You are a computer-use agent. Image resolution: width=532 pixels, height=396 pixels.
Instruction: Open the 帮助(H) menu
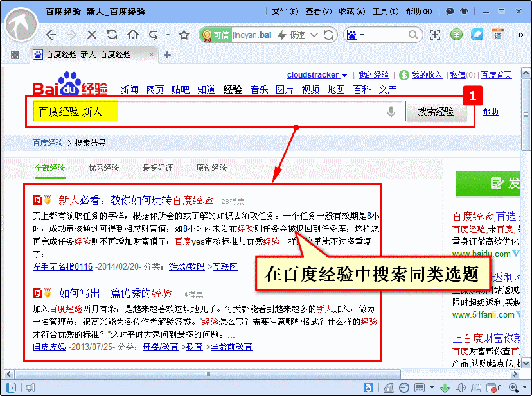pyautogui.click(x=419, y=12)
